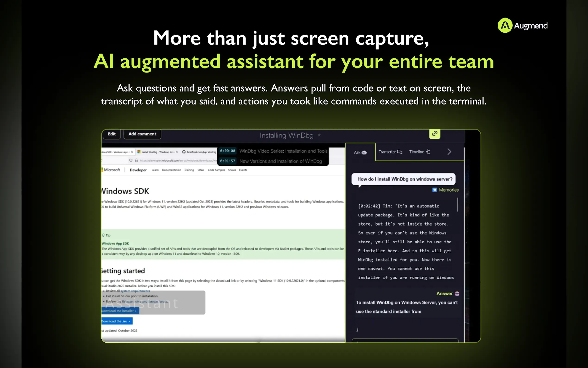Switch to the Transcript tab
Viewport: 588px width, 368px height.
(390, 152)
